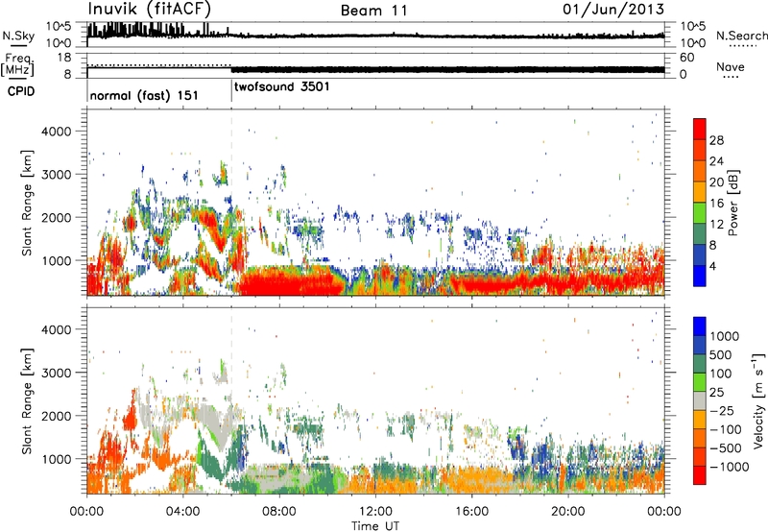This screenshot has height=532, width=768.
Task: Click the 'Nave' legend label
Action: 730,66
